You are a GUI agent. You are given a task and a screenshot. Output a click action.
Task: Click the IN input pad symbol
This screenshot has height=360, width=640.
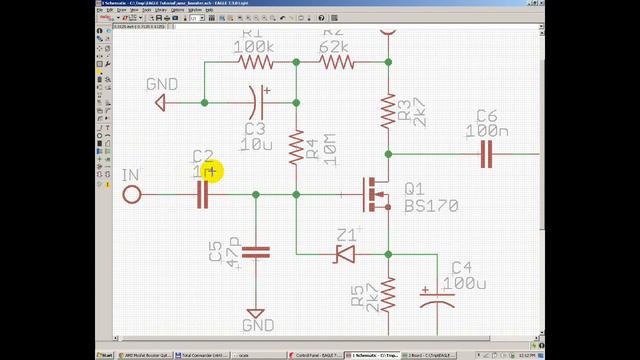point(132,195)
